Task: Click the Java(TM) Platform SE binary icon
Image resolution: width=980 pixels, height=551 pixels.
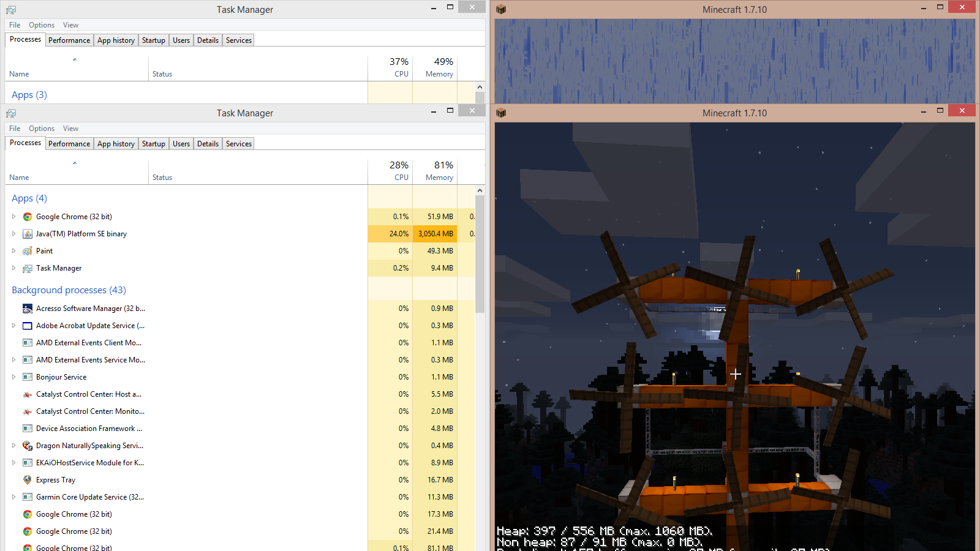Action: click(x=28, y=234)
